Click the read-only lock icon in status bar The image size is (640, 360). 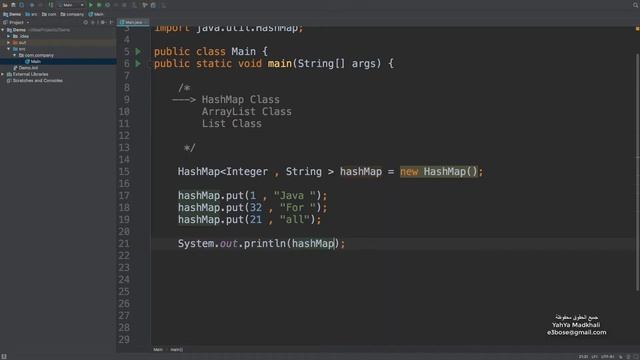(x=621, y=357)
